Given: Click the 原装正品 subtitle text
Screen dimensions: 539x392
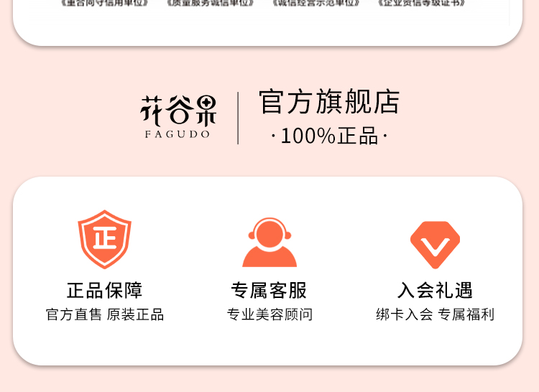Looking at the screenshot, I should pos(135,314).
